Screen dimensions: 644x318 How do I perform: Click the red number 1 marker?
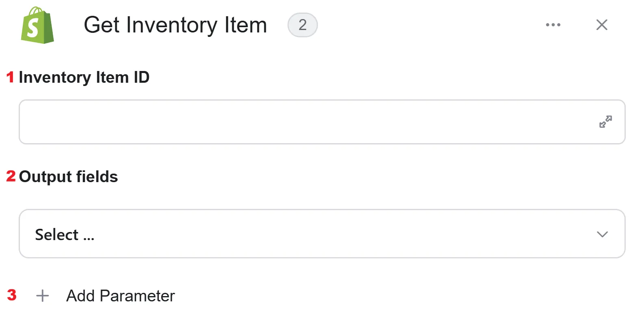click(x=11, y=77)
